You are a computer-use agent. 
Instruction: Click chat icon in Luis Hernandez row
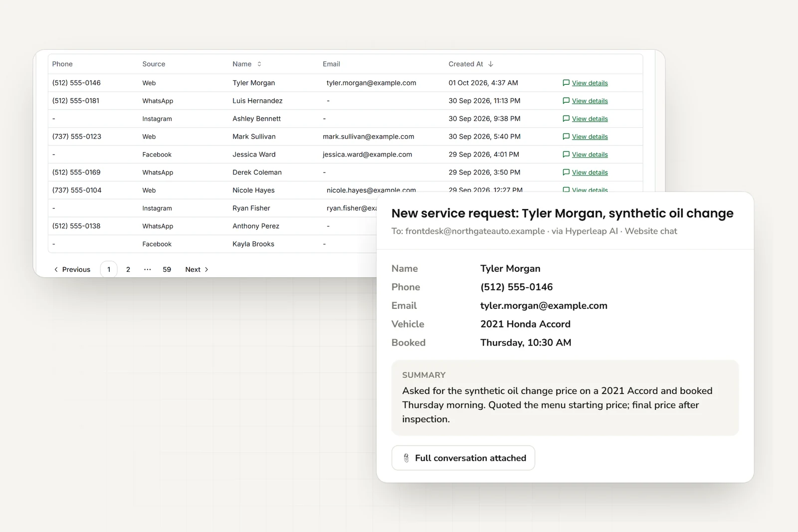click(x=566, y=101)
